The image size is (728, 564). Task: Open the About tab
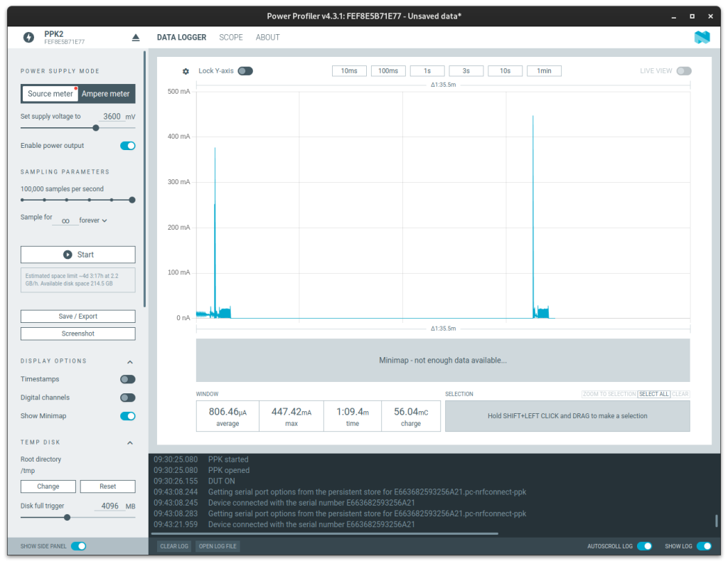click(x=267, y=38)
